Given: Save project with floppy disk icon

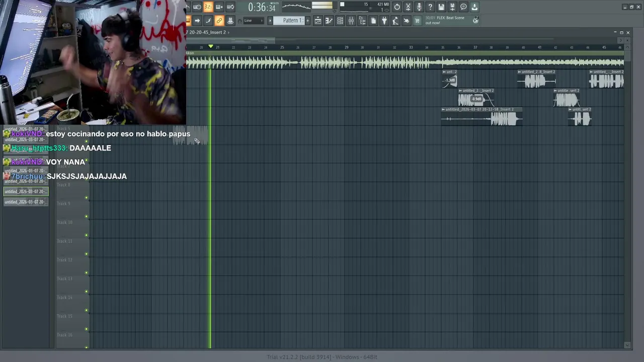Looking at the screenshot, I should pyautogui.click(x=441, y=7).
